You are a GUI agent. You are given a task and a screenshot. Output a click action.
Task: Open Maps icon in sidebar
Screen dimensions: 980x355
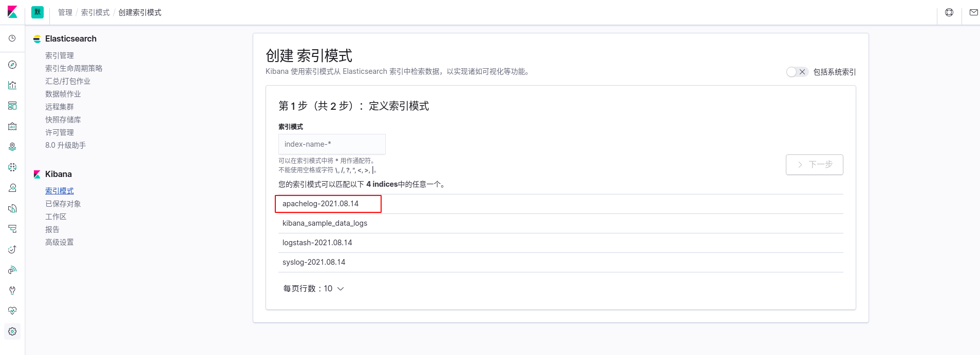pyautogui.click(x=12, y=147)
